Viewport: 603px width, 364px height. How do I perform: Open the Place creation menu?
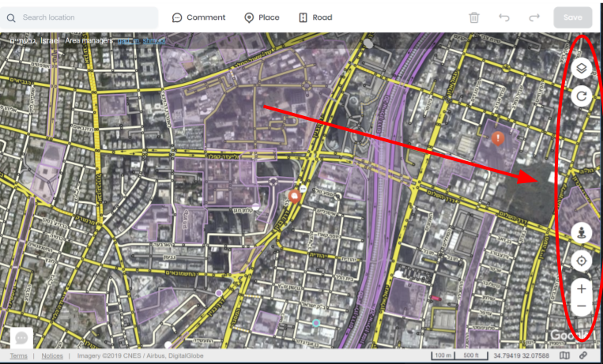click(262, 17)
